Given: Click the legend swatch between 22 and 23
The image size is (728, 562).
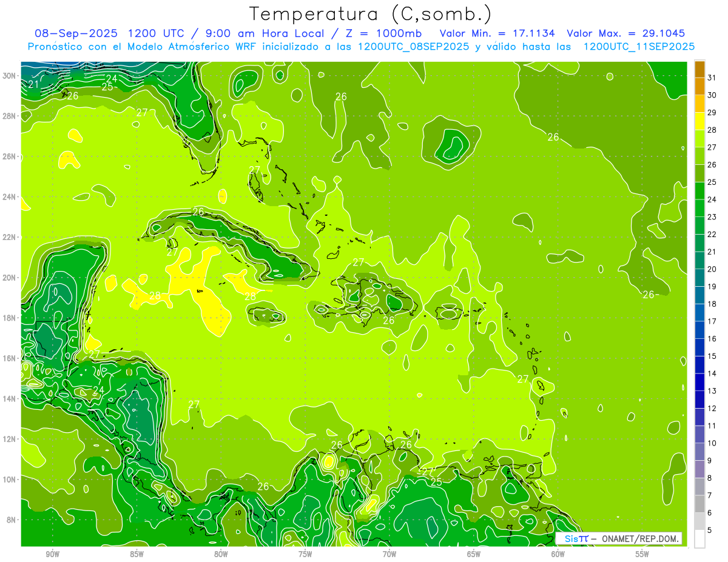Looking at the screenshot, I should click(x=699, y=226).
